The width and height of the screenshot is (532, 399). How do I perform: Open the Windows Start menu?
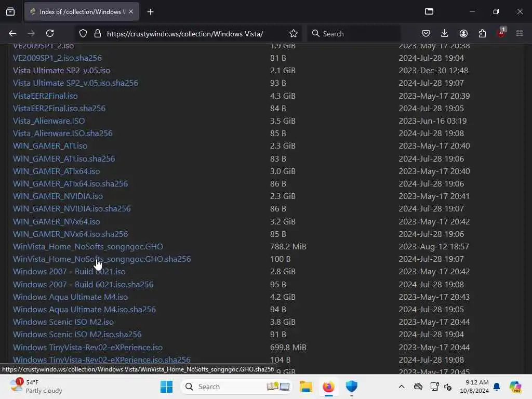pos(166,387)
